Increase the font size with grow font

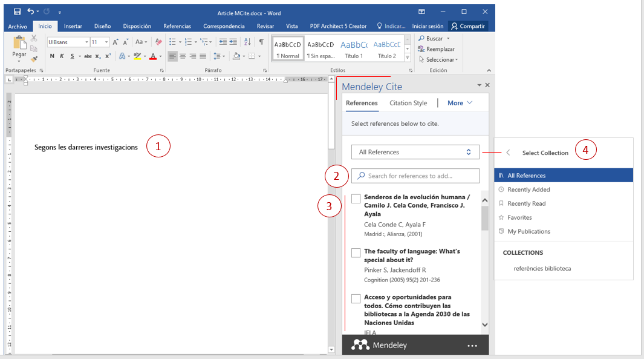click(x=115, y=42)
